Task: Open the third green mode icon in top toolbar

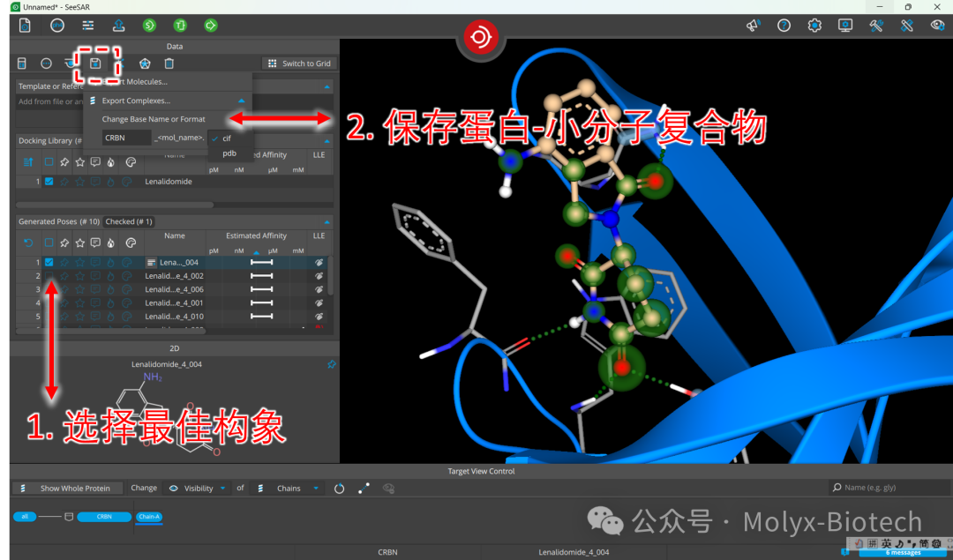Action: pos(211,26)
